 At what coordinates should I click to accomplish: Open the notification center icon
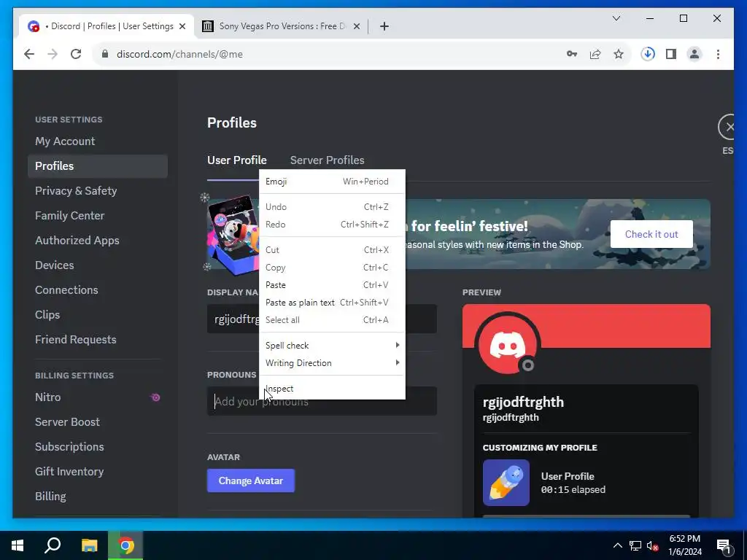coord(724,546)
